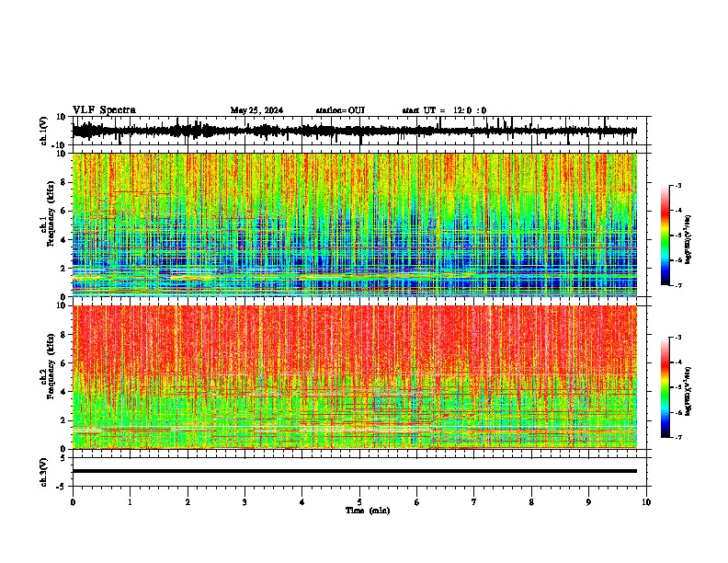Click the time-axis tick label "1"
The height and width of the screenshot is (563, 728).
click(130, 502)
